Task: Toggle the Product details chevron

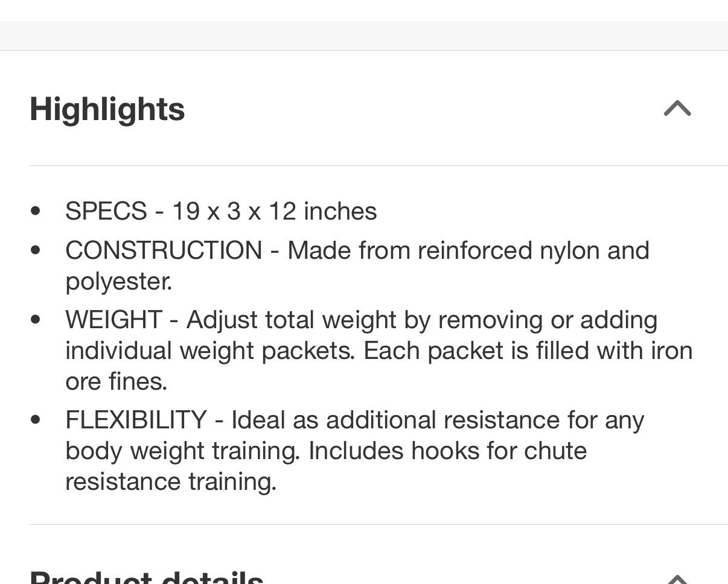Action: click(677, 579)
